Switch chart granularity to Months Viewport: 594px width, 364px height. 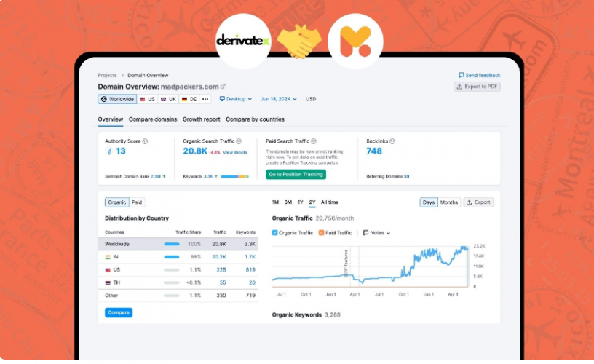click(x=449, y=202)
